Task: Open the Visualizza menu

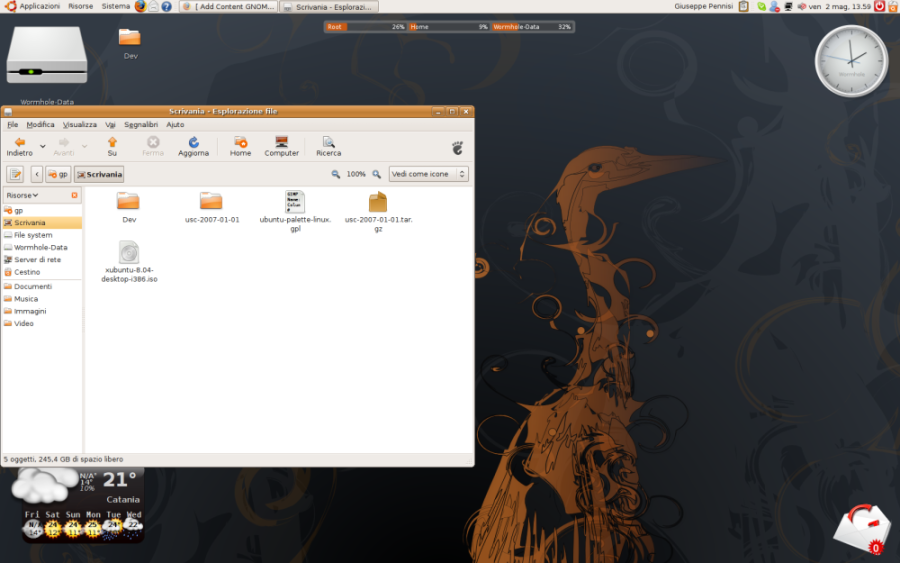Action: point(80,125)
